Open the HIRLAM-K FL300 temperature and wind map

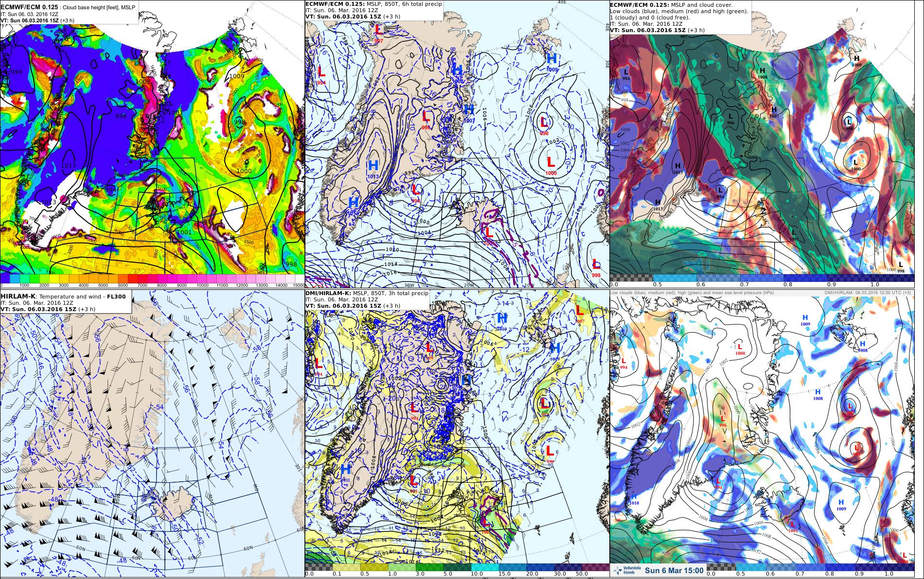pyautogui.click(x=152, y=434)
